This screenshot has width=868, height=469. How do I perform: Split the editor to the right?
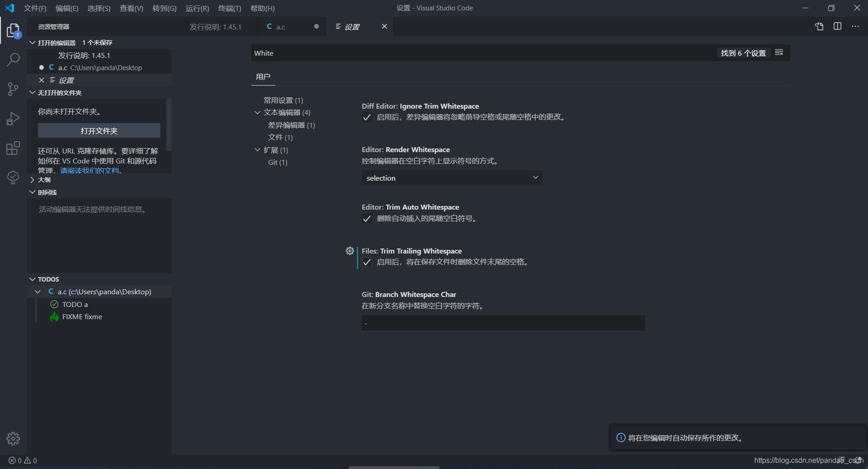click(837, 26)
